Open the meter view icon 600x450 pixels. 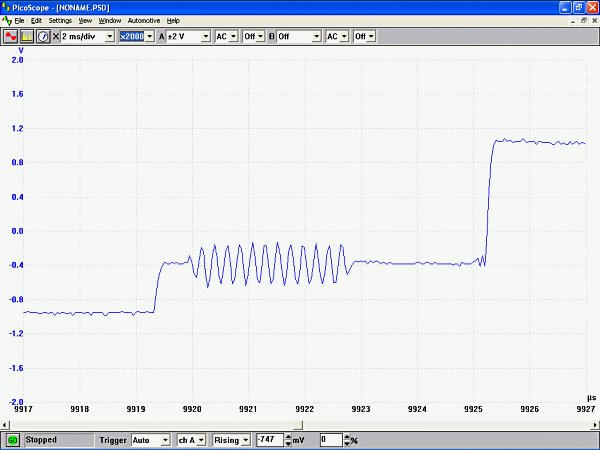coord(43,37)
